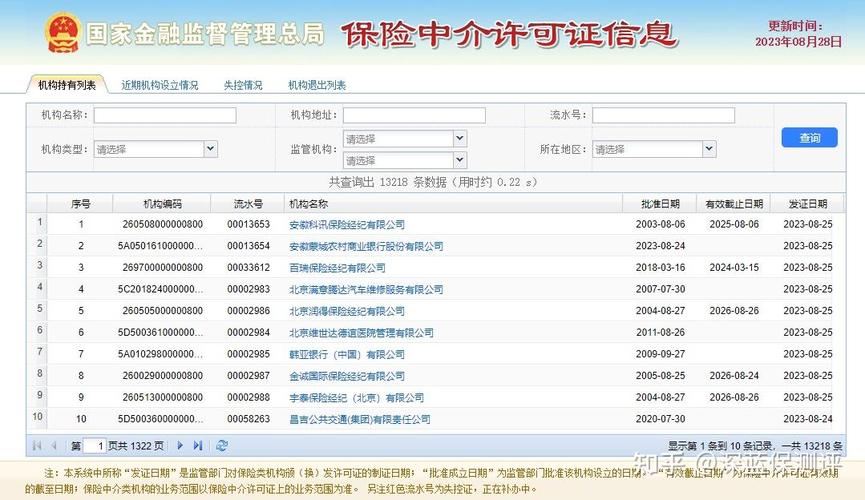This screenshot has width=865, height=500.
Task: Sort by 机构编码 column header
Action: (x=162, y=204)
